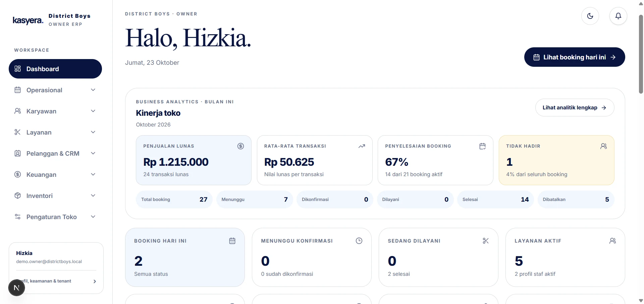Click the person icon on Layanan Aktif card
This screenshot has width=644, height=304.
pyautogui.click(x=612, y=241)
